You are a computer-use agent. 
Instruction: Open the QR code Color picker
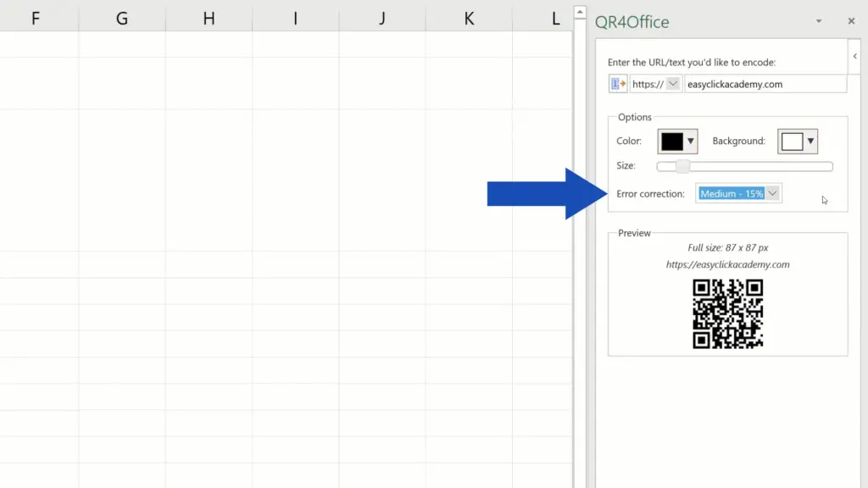tap(677, 141)
